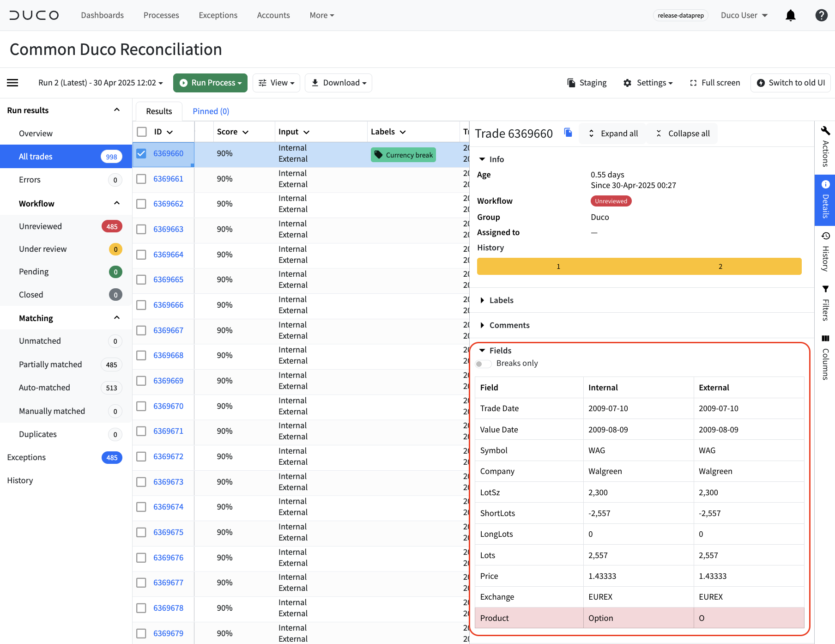This screenshot has height=644, width=835.
Task: Check the box for trade 6369667
Action: (141, 330)
